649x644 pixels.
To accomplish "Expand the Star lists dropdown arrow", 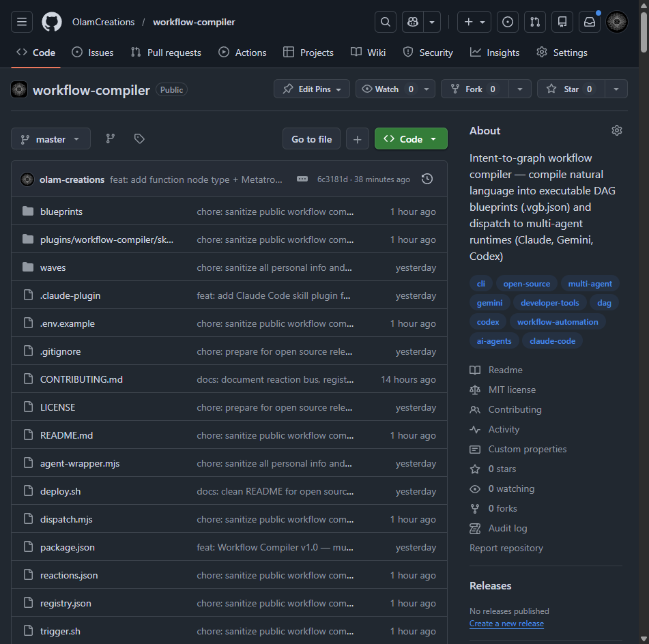I will point(616,89).
